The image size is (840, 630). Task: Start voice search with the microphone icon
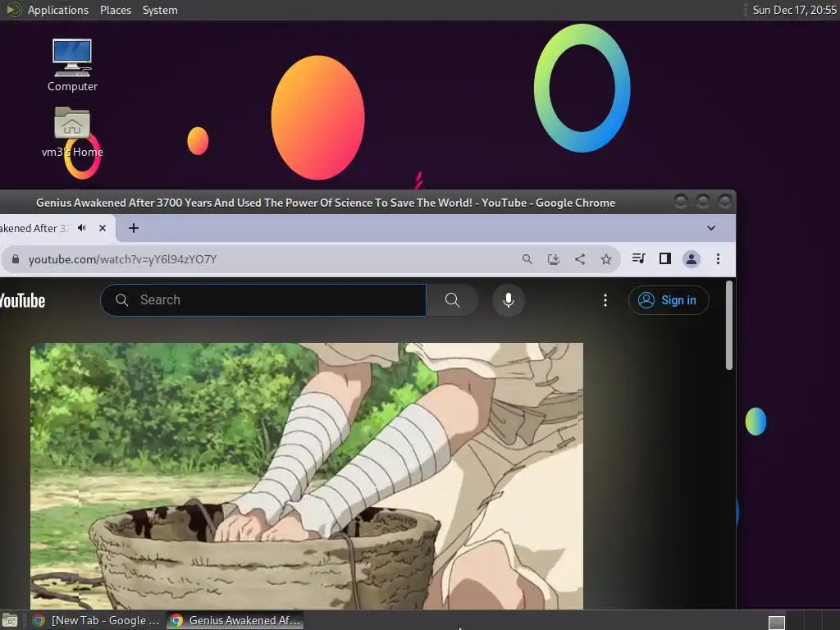[x=509, y=300]
